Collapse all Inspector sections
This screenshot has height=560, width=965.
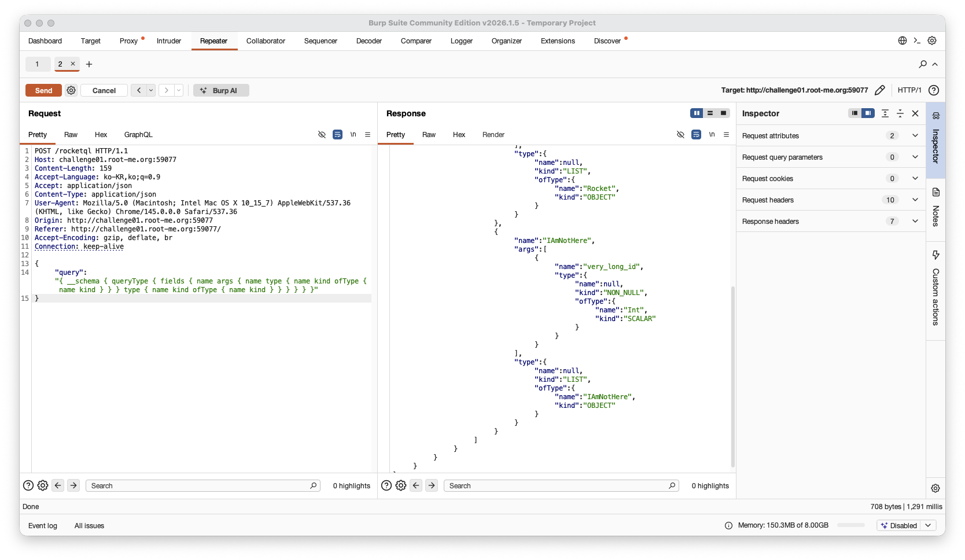coord(900,113)
